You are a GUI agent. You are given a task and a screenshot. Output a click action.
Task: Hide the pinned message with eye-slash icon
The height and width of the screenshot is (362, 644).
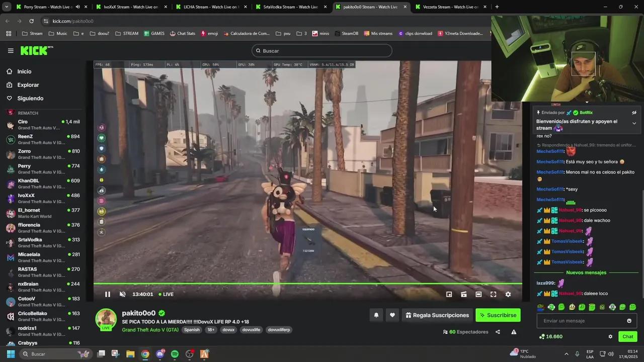pyautogui.click(x=634, y=113)
